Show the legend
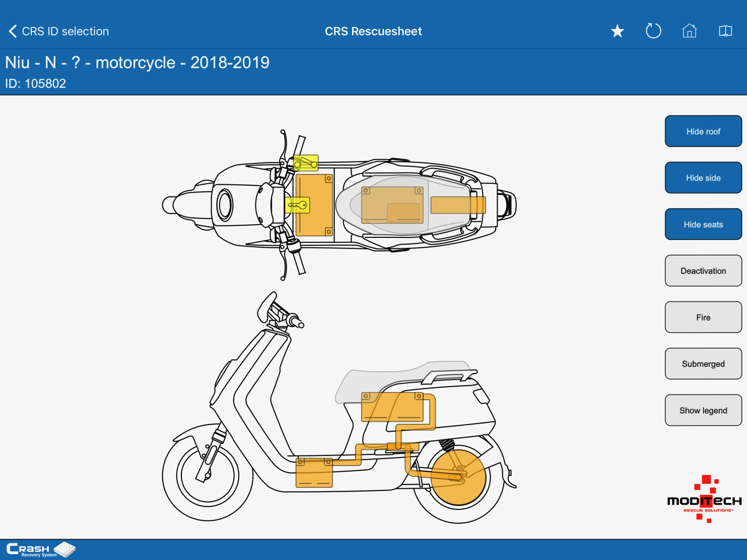747x560 pixels. tap(703, 410)
